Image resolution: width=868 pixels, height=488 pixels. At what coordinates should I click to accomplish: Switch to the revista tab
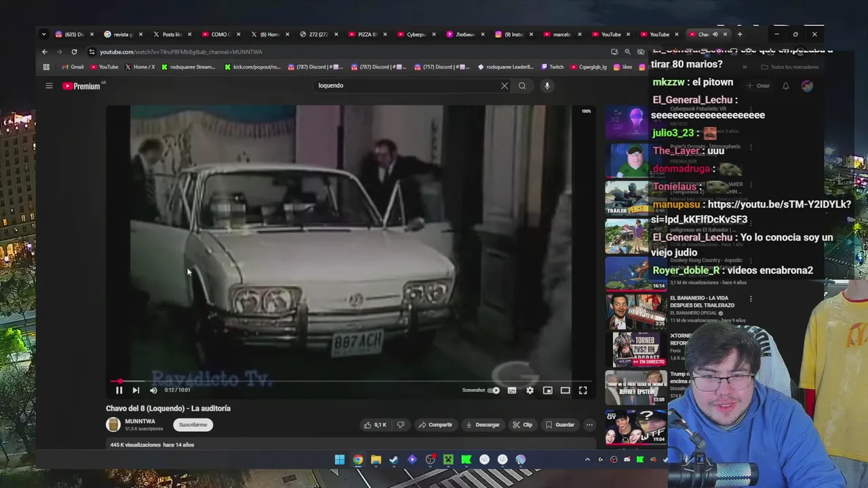[123, 35]
